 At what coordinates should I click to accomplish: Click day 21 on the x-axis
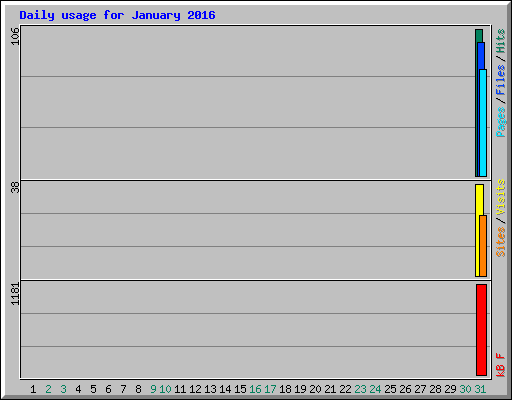tap(330, 389)
